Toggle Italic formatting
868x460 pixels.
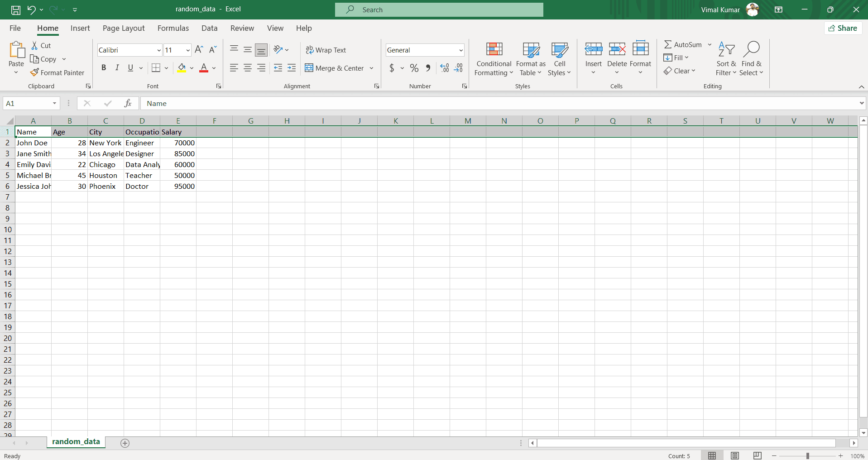(x=117, y=68)
